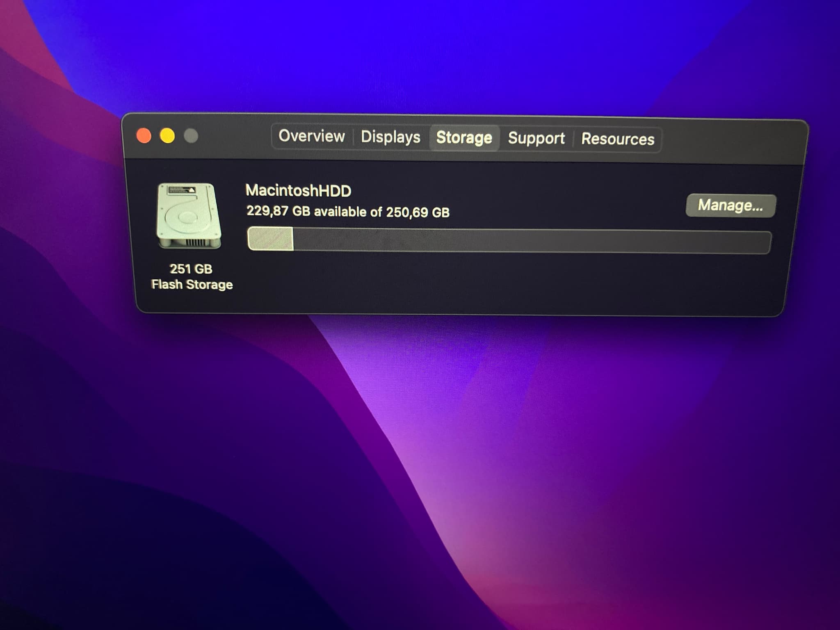The width and height of the screenshot is (840, 630).
Task: Click the used-space segment of storage bar
Action: 270,239
